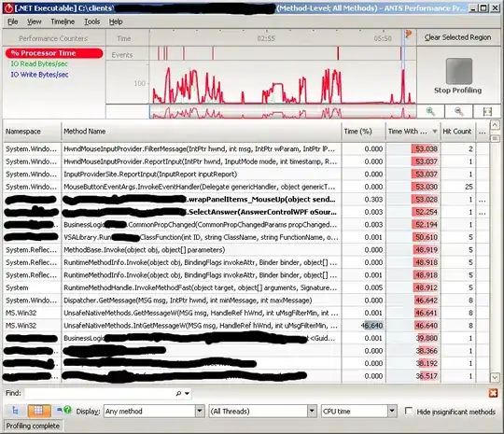
Task: Open the Tools menu
Action: (x=92, y=21)
